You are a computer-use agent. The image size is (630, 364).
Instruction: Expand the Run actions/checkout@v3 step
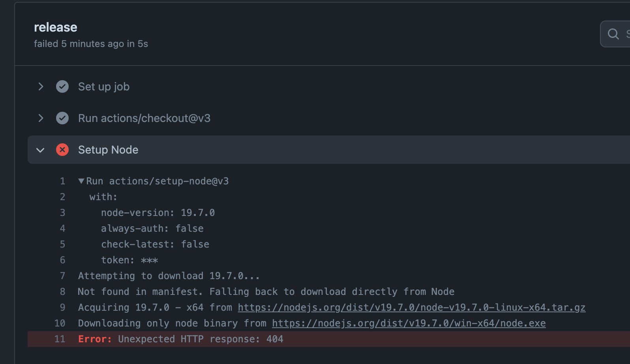41,118
